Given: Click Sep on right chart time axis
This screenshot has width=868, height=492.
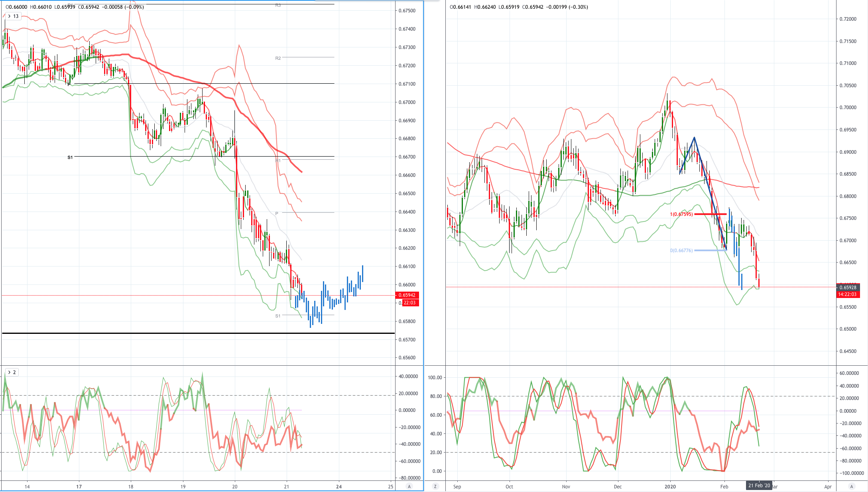Looking at the screenshot, I should pyautogui.click(x=457, y=486).
